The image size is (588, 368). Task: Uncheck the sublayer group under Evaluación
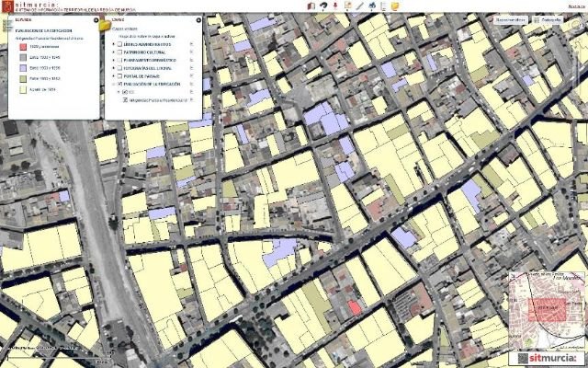pyautogui.click(x=125, y=92)
